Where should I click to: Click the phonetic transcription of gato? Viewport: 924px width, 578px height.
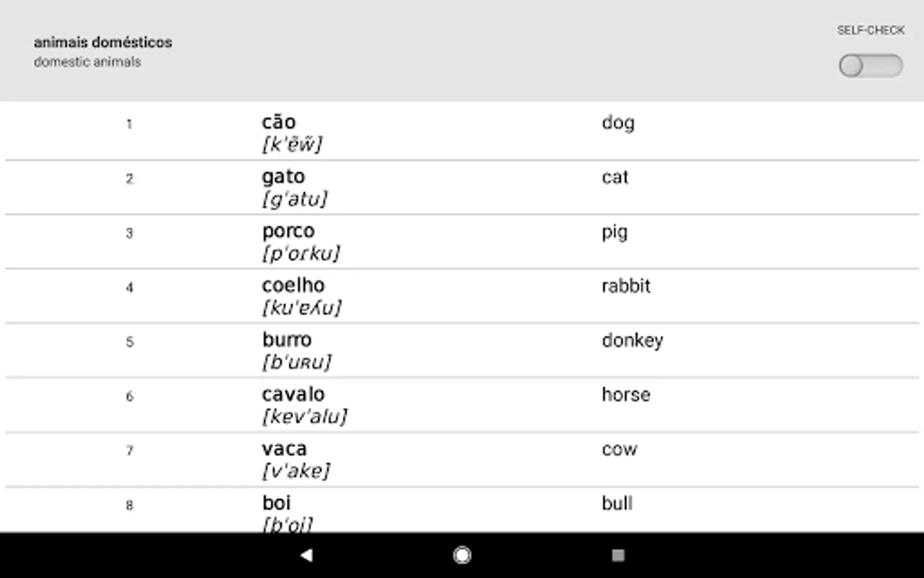[x=295, y=199]
